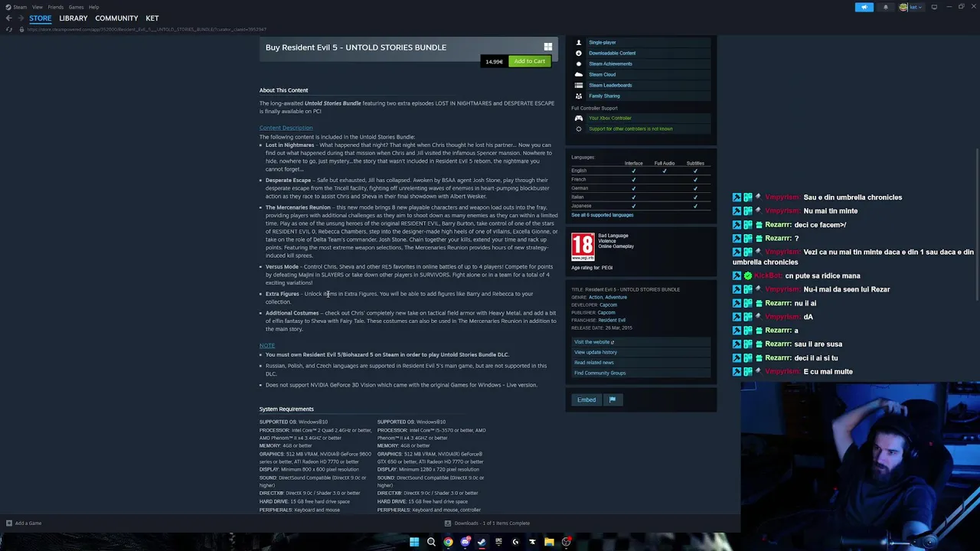Open Discord from the taskbar

[465, 542]
